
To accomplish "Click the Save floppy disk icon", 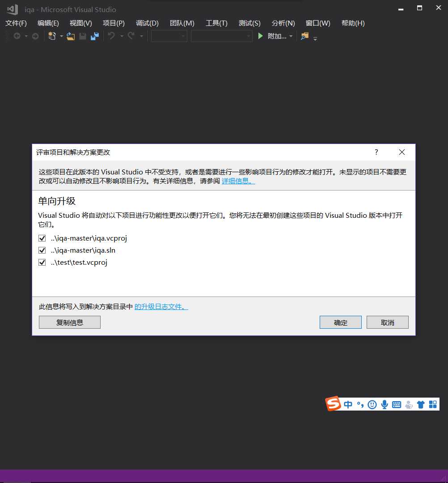I will click(x=83, y=36).
